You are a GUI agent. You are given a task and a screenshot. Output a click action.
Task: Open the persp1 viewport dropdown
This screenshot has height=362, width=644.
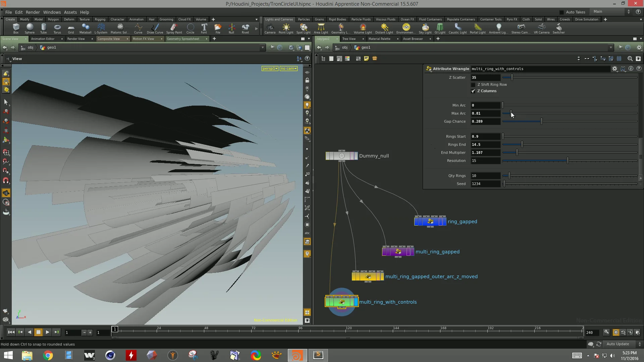tap(270, 68)
